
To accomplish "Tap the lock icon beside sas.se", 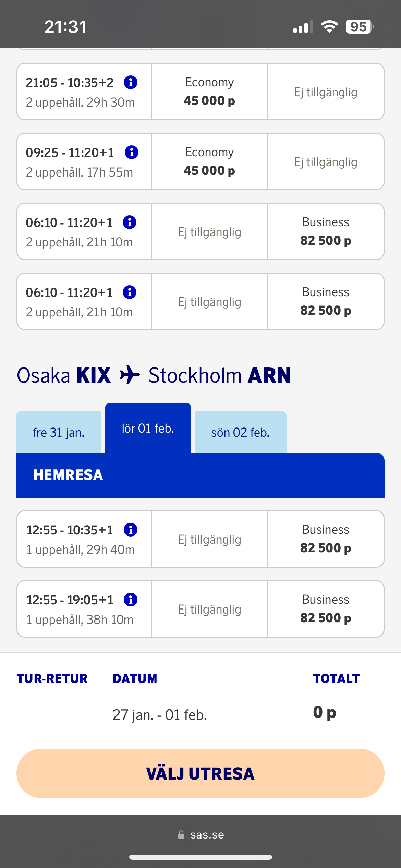I will 181,835.
